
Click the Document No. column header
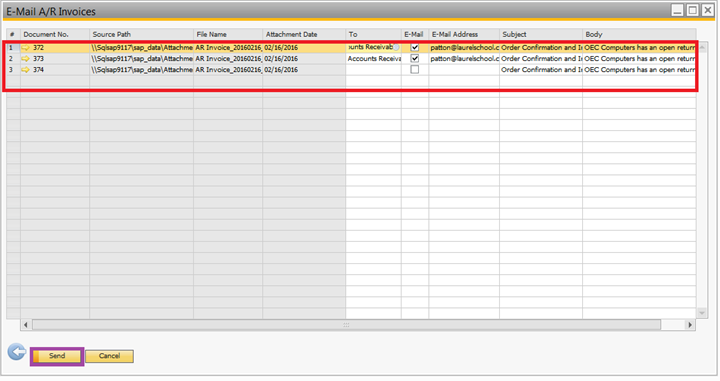(x=55, y=34)
